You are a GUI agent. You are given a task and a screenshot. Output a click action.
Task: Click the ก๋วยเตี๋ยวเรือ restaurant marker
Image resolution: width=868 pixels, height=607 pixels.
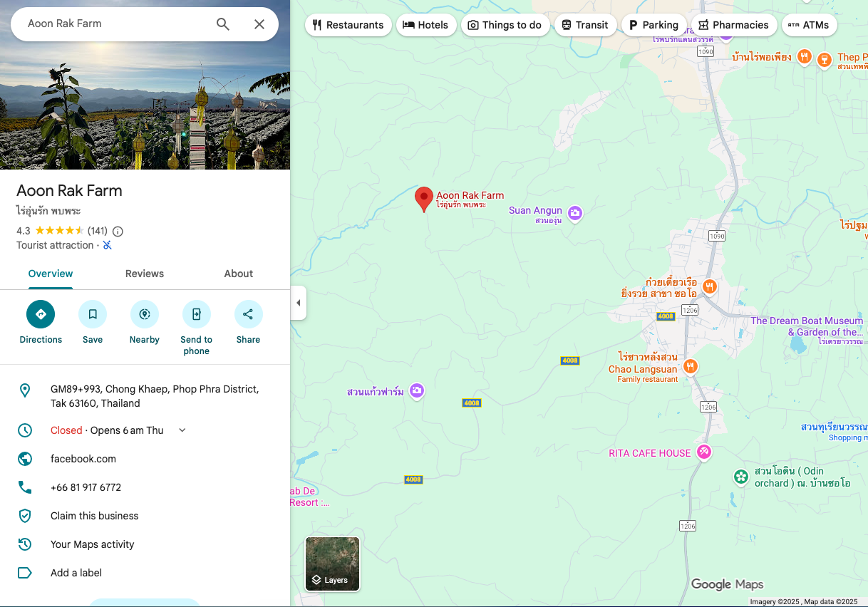(x=709, y=286)
